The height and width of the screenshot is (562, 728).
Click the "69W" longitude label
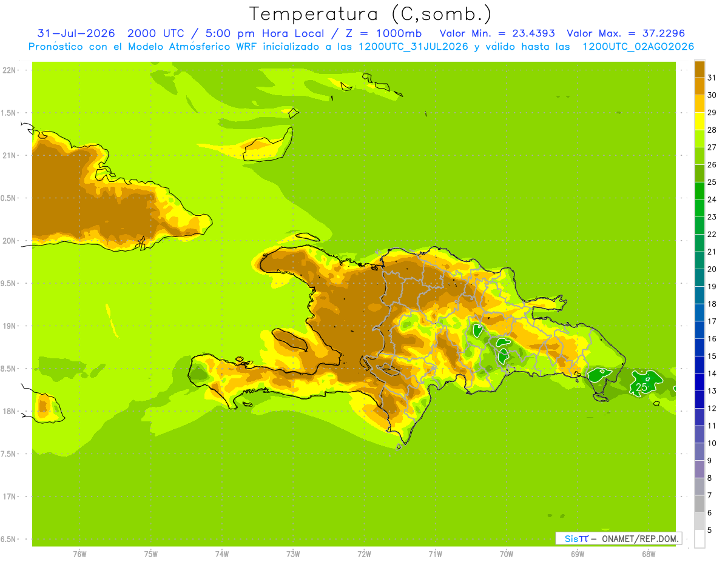[x=578, y=554]
